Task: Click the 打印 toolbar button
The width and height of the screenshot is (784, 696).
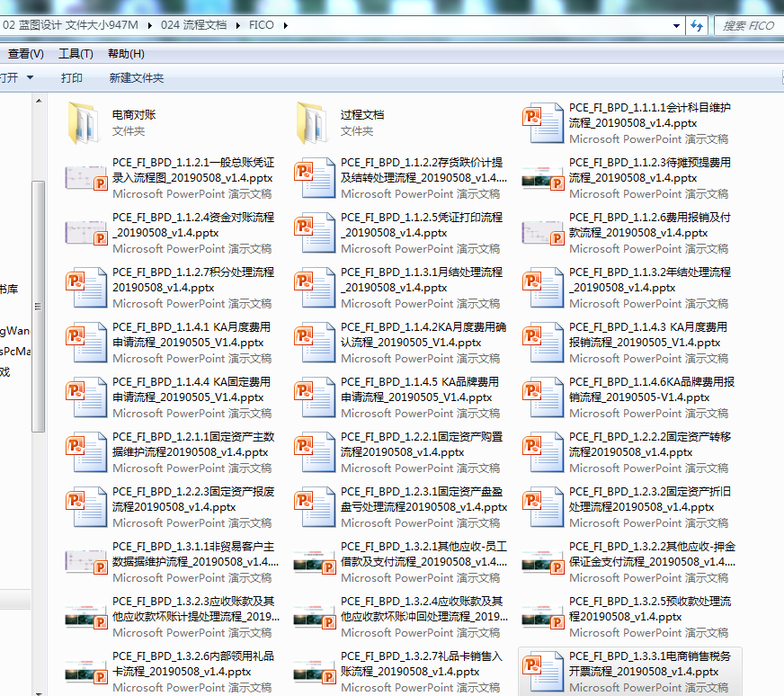Action: (72, 78)
